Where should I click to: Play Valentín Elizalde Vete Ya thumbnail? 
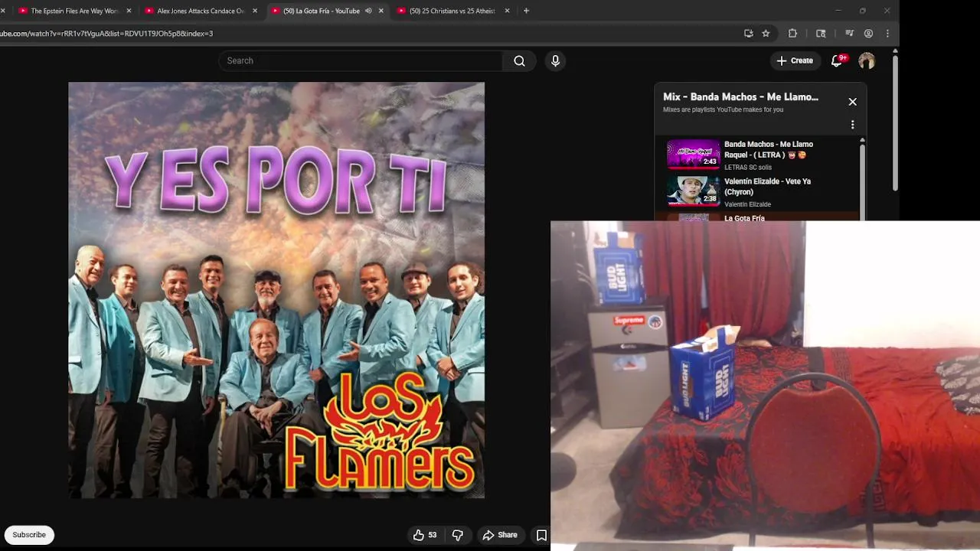[x=693, y=191]
